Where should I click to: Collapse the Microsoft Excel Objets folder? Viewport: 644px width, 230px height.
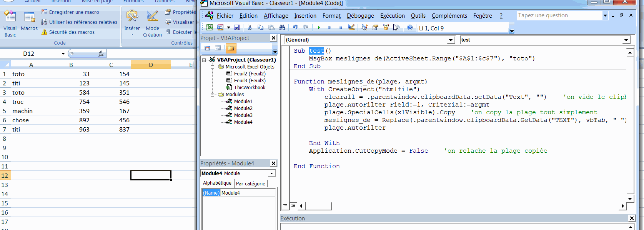[212, 67]
